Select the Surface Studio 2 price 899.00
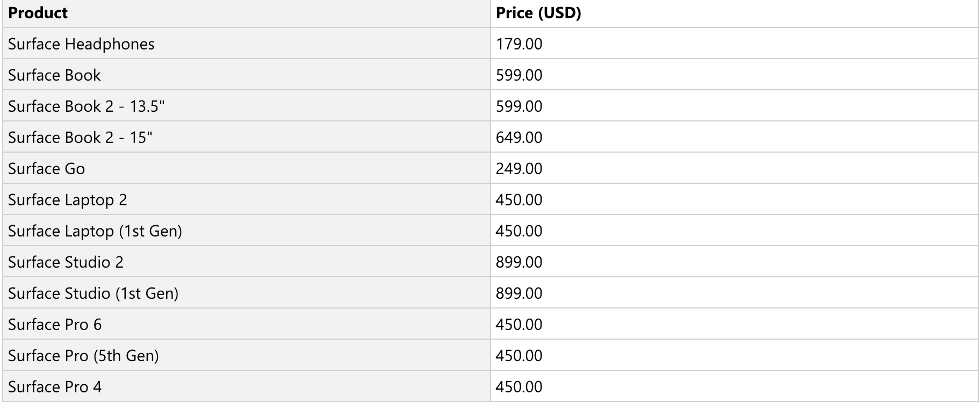Viewport: 980px width, 402px height. click(734, 262)
